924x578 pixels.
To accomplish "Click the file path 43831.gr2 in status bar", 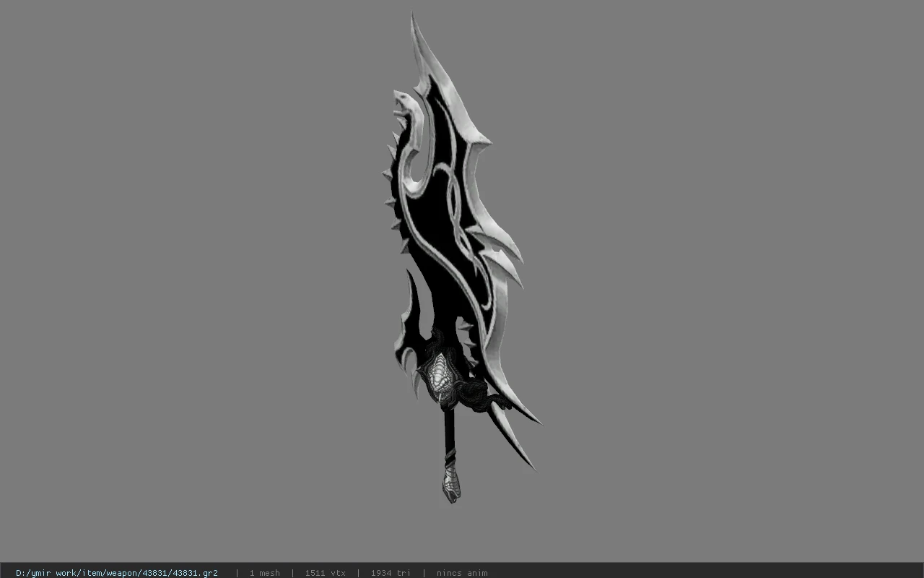I will [117, 573].
